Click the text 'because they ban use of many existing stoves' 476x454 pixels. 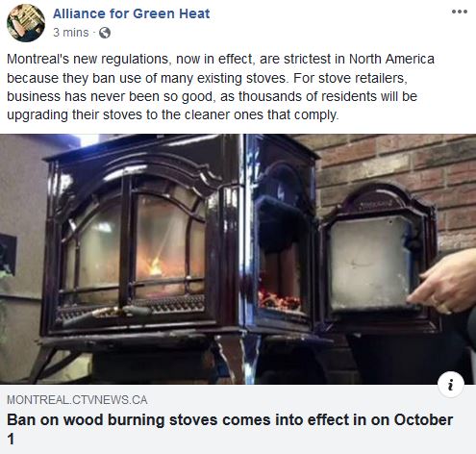point(146,78)
